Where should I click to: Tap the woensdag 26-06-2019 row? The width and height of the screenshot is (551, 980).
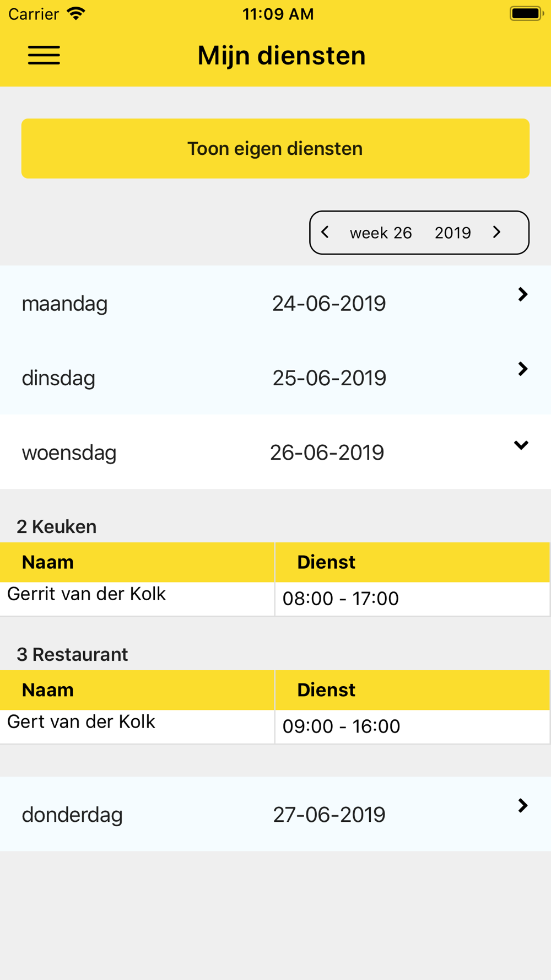pos(275,451)
